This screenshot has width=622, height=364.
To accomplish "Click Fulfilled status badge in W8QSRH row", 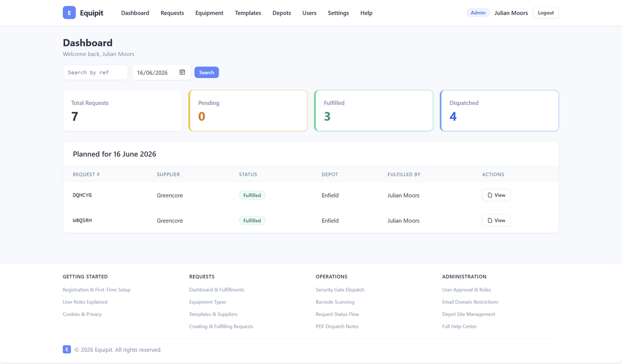I will pos(252,221).
